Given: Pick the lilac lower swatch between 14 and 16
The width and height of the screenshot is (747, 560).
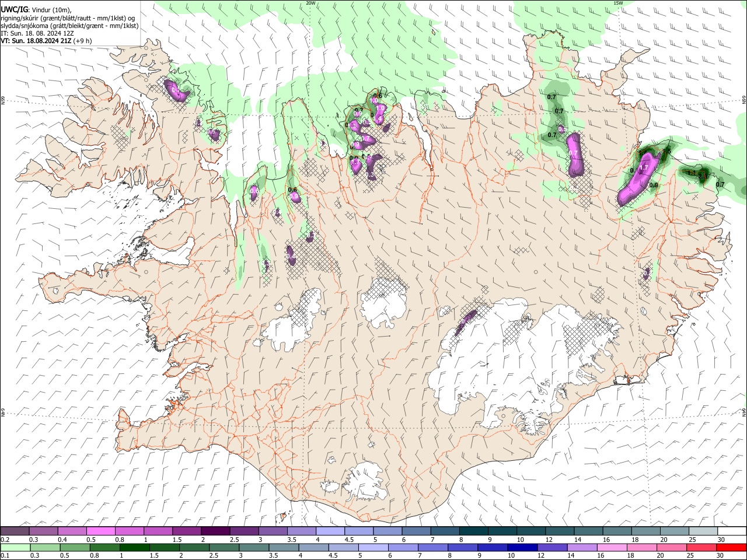Looking at the screenshot, I should [x=582, y=548].
